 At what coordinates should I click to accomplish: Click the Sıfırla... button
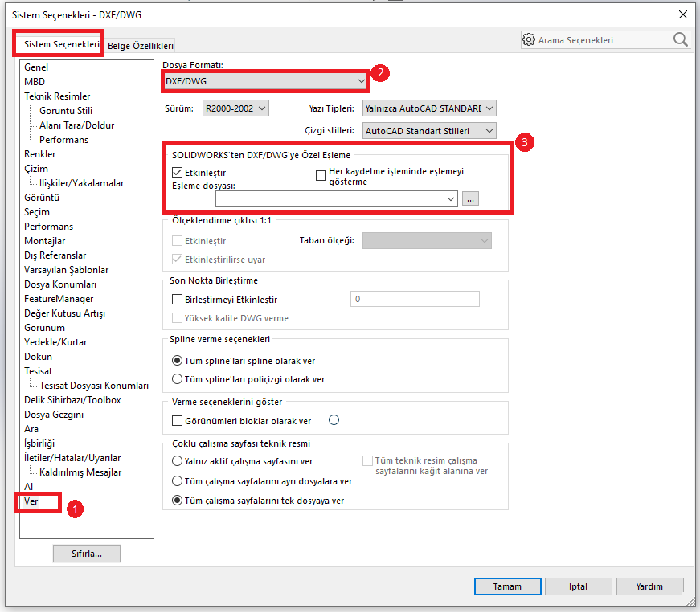pos(86,554)
